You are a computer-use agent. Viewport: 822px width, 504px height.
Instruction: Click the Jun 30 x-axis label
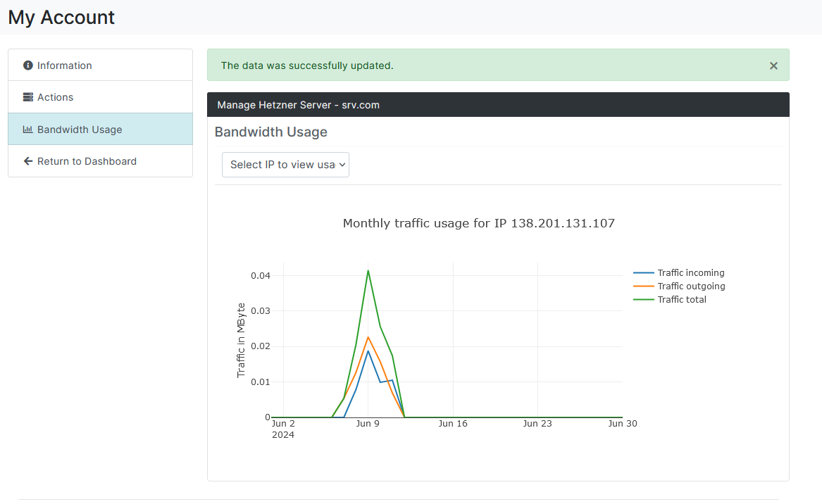tap(622, 423)
